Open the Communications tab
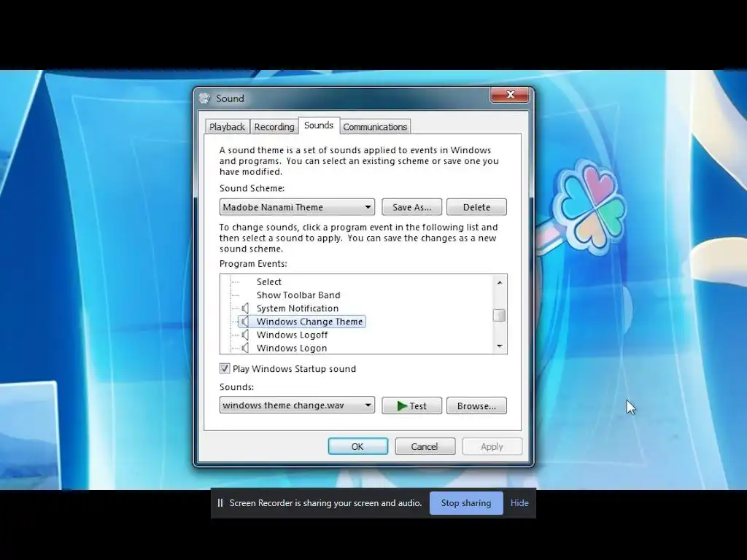Image resolution: width=747 pixels, height=560 pixels. click(x=375, y=127)
